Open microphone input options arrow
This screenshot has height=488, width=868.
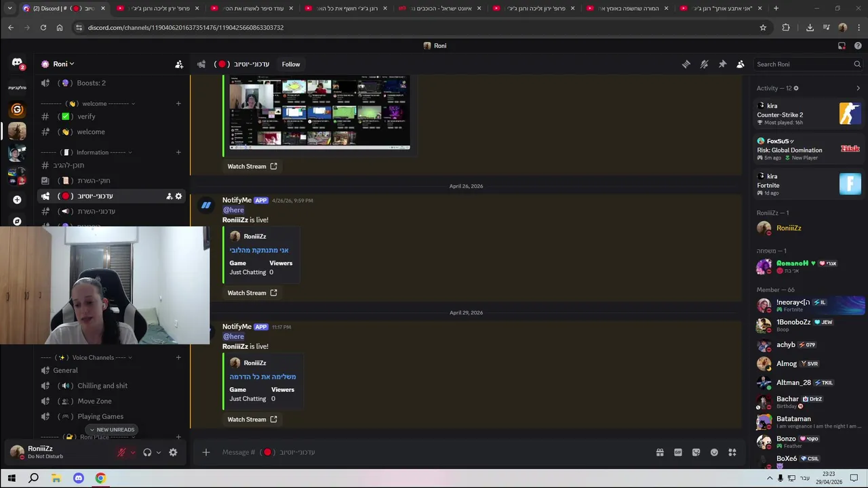[x=133, y=452]
